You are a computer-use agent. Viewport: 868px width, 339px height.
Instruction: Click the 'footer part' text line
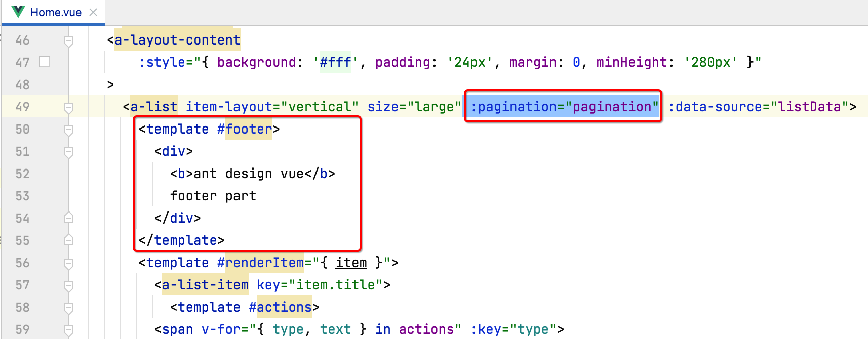[x=213, y=196]
